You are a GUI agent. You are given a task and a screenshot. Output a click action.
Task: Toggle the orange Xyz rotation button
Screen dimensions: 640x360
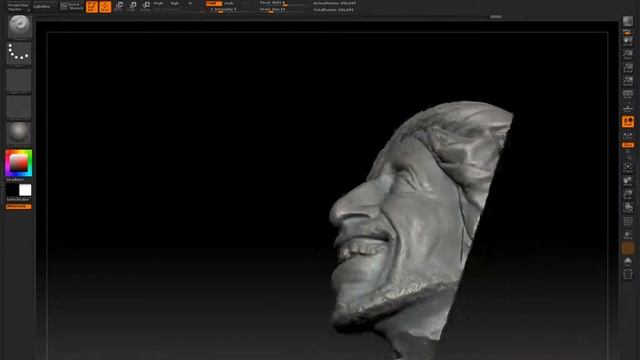[628, 145]
